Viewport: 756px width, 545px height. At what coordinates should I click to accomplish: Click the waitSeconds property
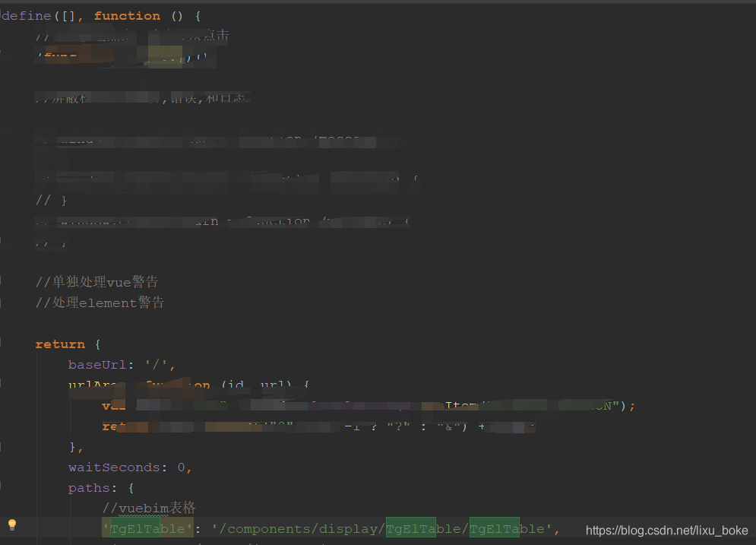coord(112,467)
